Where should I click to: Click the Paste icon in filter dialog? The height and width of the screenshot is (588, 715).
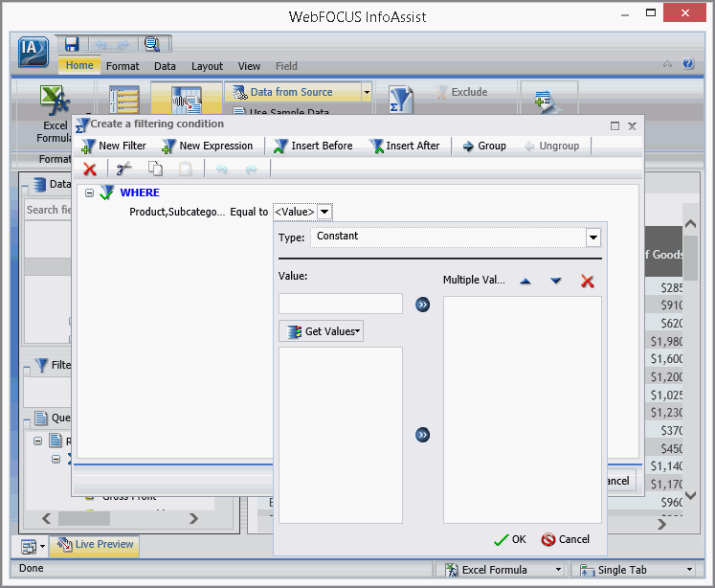[185, 169]
